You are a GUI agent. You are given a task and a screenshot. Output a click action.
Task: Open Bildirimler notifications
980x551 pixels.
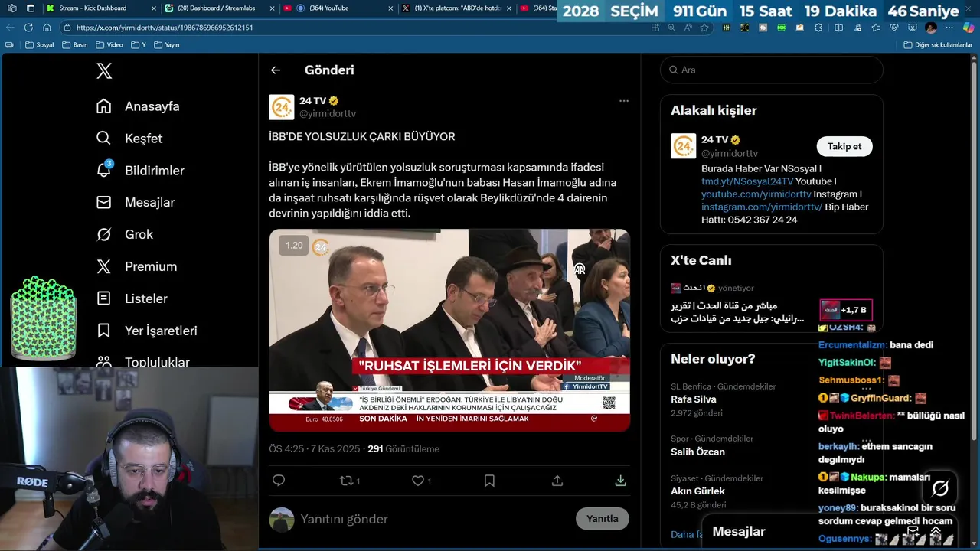click(x=140, y=171)
